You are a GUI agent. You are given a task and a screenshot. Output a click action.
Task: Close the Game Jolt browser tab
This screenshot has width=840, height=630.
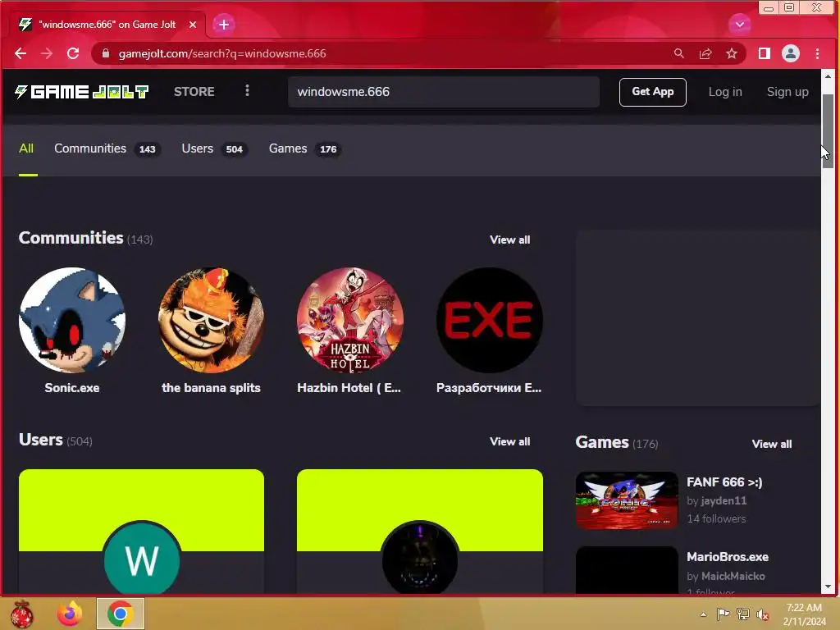[x=193, y=25]
